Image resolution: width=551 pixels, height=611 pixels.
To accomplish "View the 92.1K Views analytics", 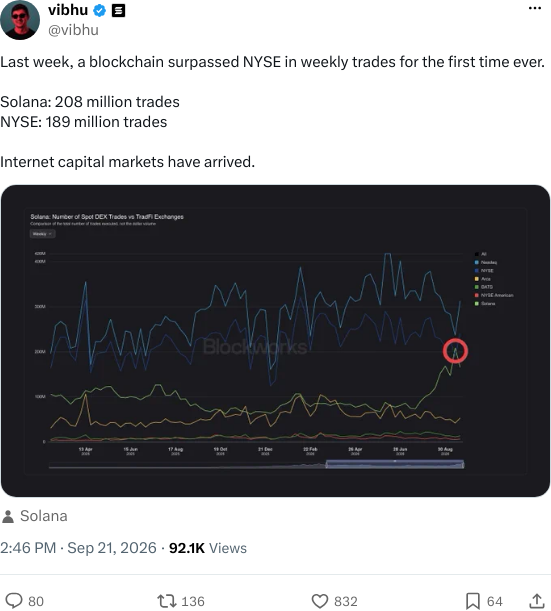I will [208, 548].
